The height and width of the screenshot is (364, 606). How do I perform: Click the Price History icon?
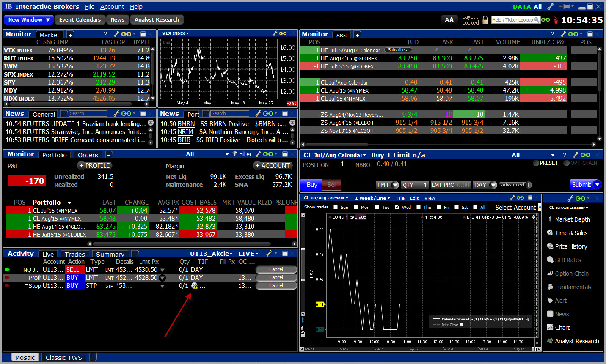pos(550,246)
